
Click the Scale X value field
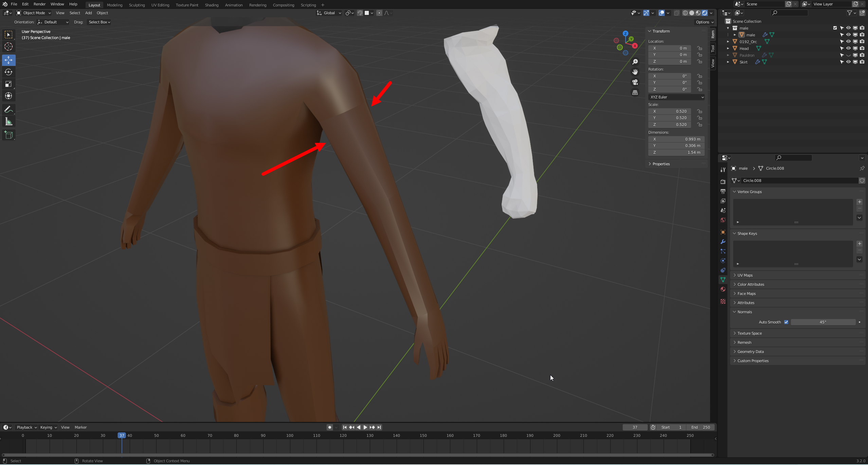click(670, 111)
